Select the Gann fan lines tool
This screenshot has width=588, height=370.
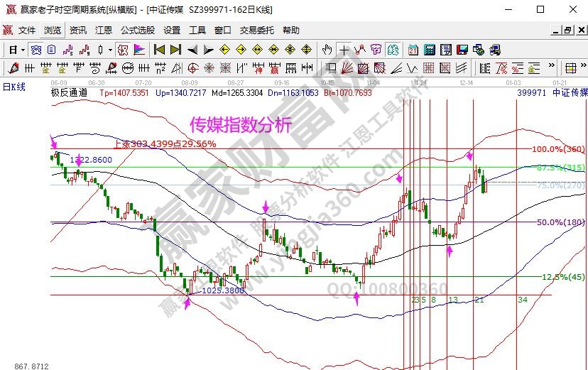(x=347, y=69)
